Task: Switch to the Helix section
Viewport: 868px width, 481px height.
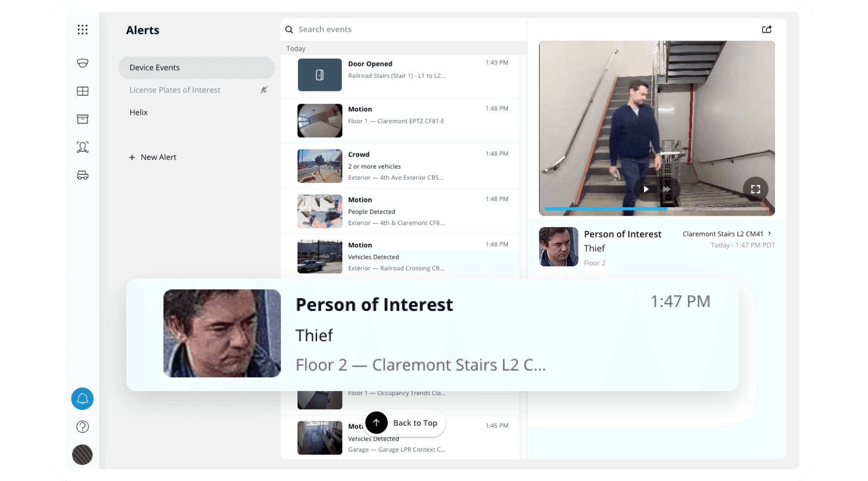Action: tap(138, 112)
